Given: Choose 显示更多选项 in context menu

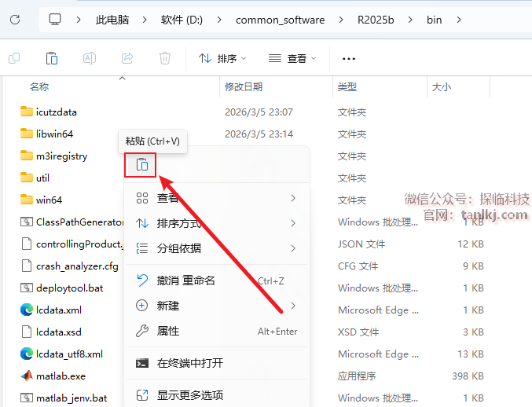Looking at the screenshot, I should tap(217, 395).
